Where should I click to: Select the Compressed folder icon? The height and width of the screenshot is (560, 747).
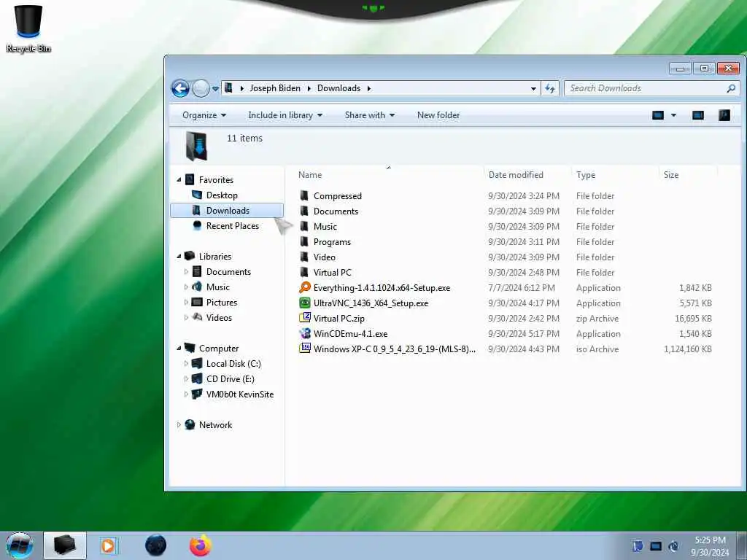pos(304,195)
